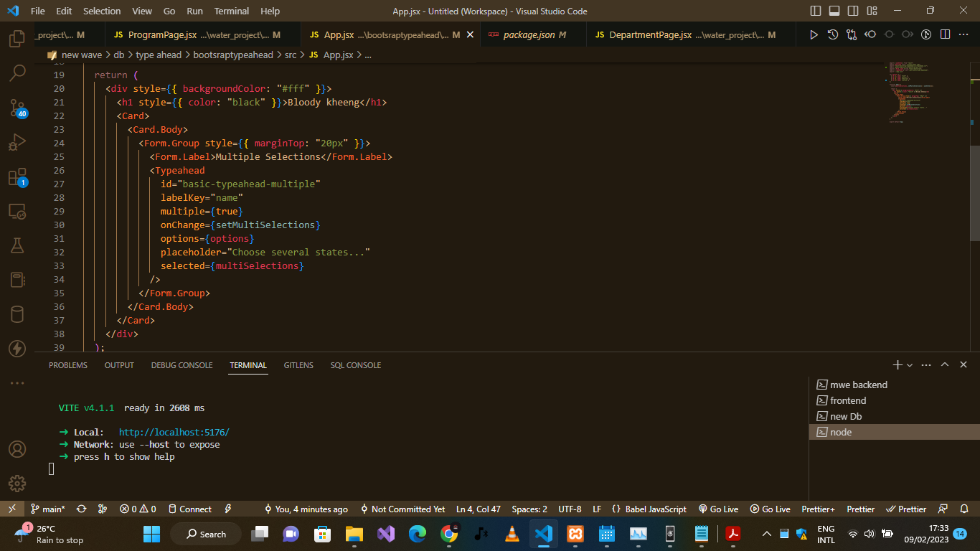Open the Terminal menu

click(231, 11)
